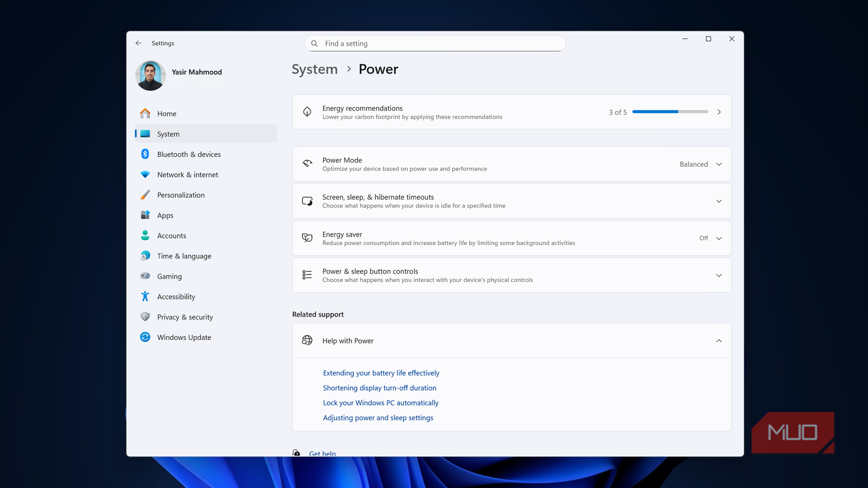The height and width of the screenshot is (488, 868).
Task: Click the search magnifier icon
Action: tap(315, 44)
